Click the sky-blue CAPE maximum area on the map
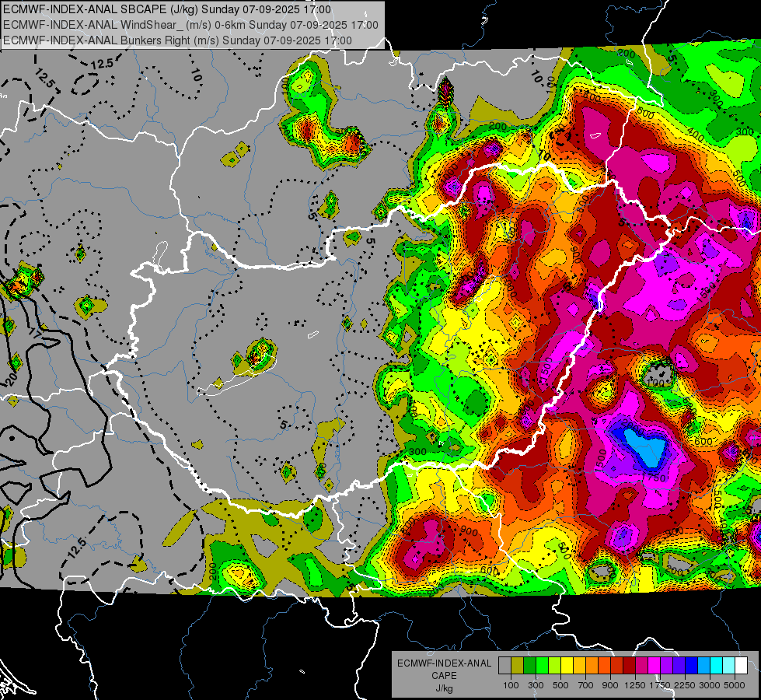Viewport: 761px width, 700px height. (647, 448)
